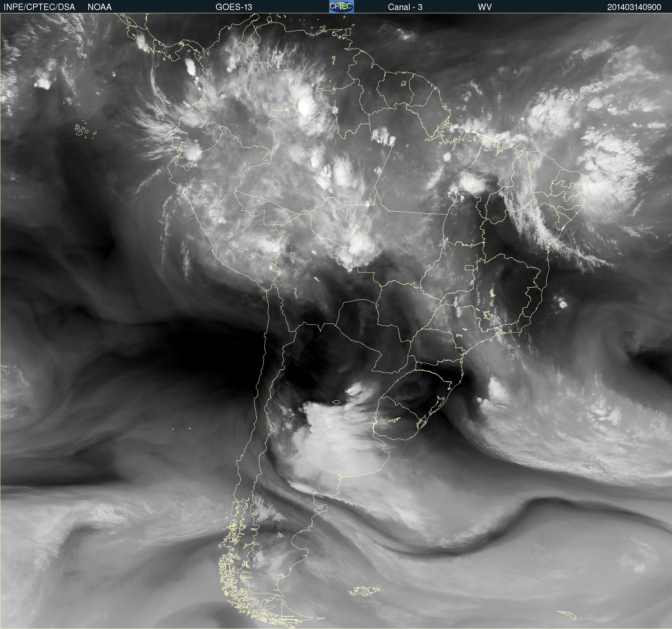
Task: Select the GOES-13 satellite label
Action: (234, 7)
